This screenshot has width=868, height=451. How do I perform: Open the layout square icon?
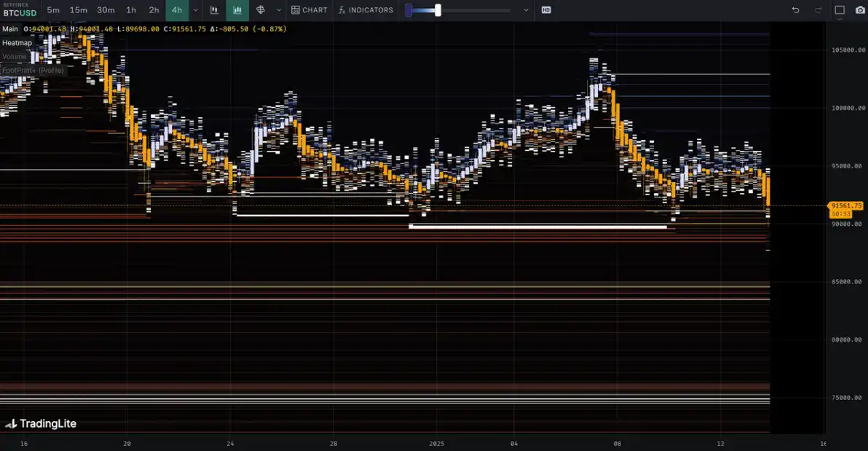[840, 10]
